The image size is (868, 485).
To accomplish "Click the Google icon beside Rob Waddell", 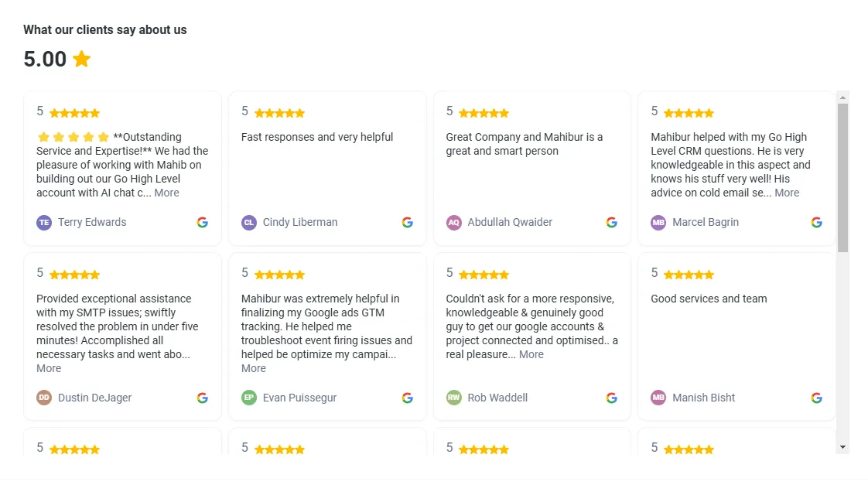I will 612,398.
